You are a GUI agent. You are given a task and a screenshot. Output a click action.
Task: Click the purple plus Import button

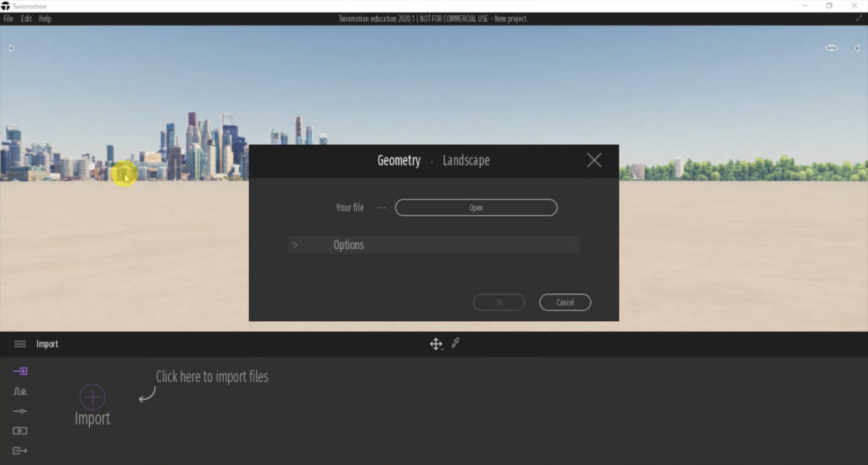[92, 397]
